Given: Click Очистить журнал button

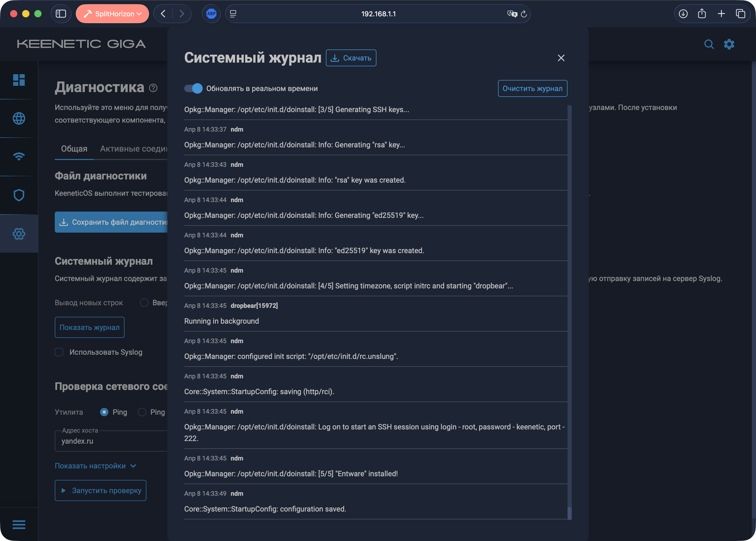Looking at the screenshot, I should pyautogui.click(x=533, y=88).
